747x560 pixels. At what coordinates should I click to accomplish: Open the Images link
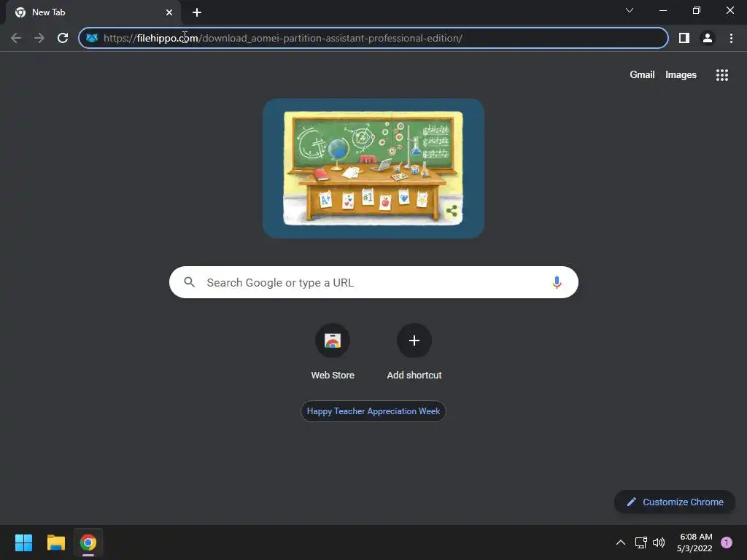(681, 75)
